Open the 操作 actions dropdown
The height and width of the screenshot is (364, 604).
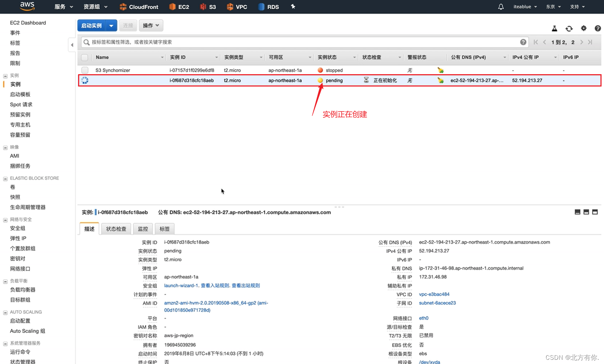(x=151, y=26)
